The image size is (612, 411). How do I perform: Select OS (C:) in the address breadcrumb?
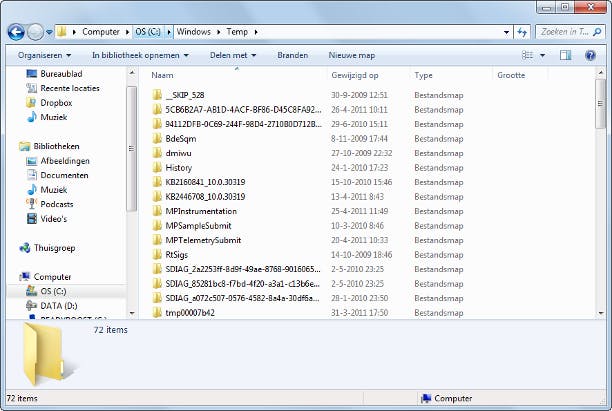pyautogui.click(x=148, y=32)
